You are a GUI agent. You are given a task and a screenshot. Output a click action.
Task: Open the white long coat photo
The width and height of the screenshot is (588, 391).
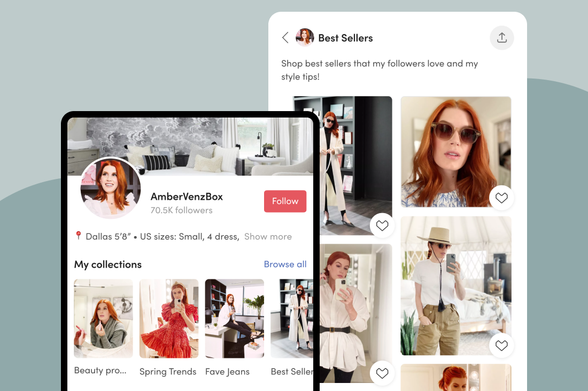coord(355,166)
